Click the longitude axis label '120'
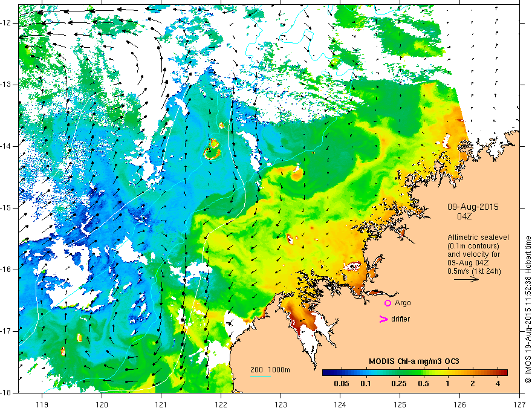 102,404
